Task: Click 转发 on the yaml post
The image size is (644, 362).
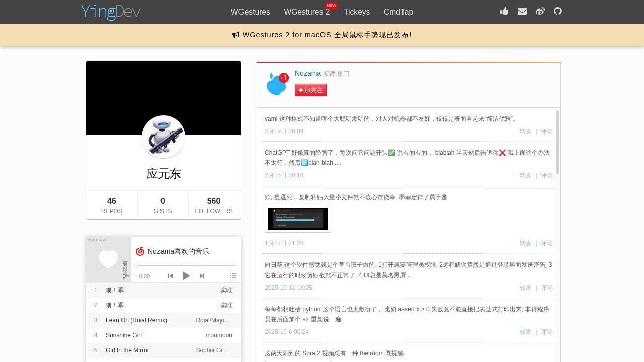Action: (x=525, y=131)
